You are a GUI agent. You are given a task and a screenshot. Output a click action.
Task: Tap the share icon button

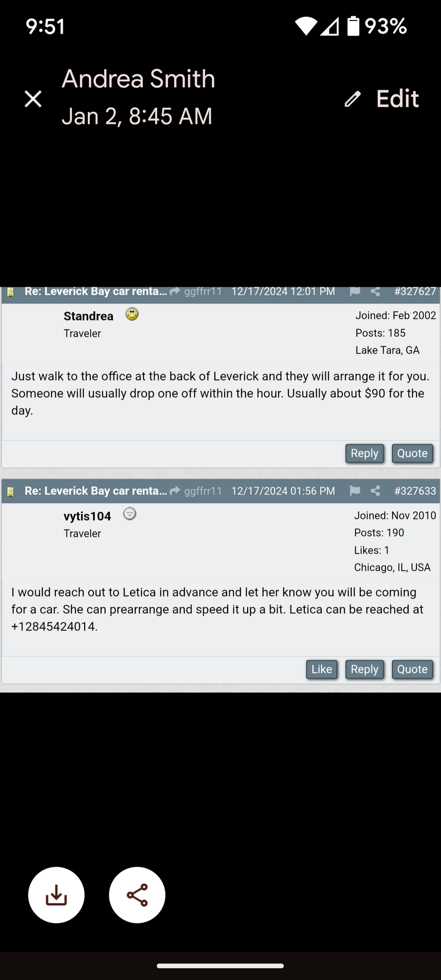137,895
